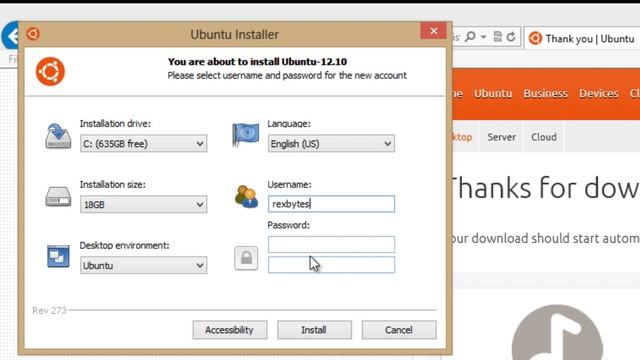
Task: Click the password padlock icon
Action: (246, 258)
